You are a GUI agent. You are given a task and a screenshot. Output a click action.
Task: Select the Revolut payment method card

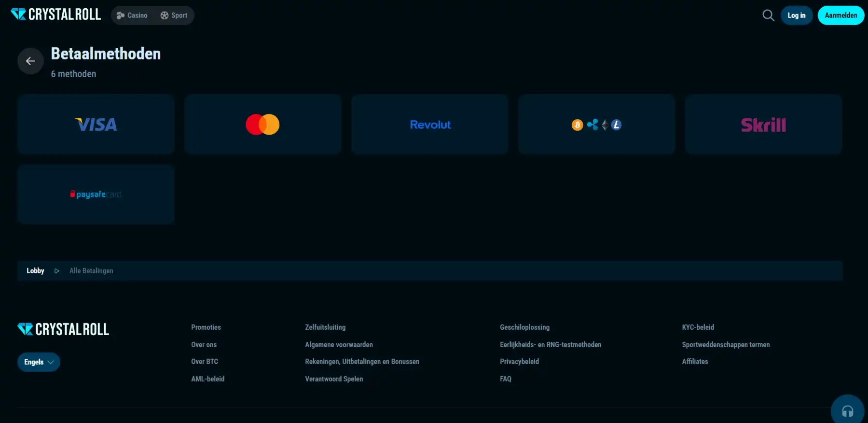pos(430,125)
